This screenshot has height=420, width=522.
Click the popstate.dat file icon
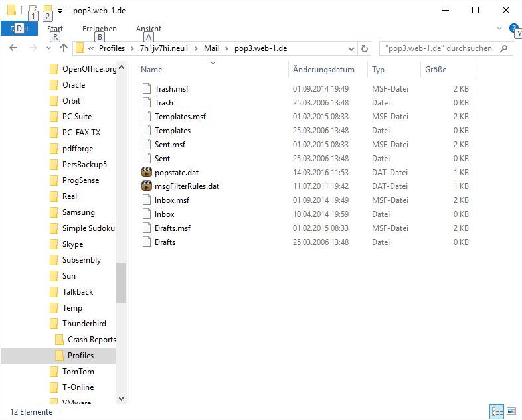[147, 173]
